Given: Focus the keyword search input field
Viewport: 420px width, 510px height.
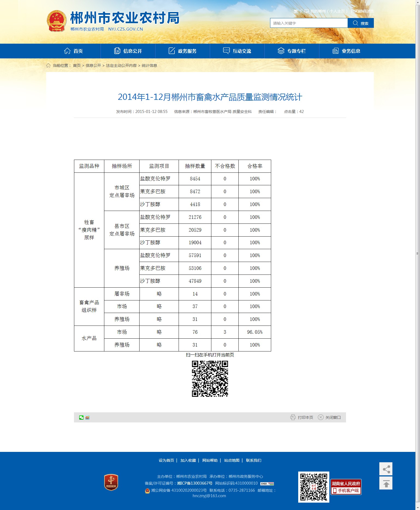Looking at the screenshot, I should click(x=309, y=23).
